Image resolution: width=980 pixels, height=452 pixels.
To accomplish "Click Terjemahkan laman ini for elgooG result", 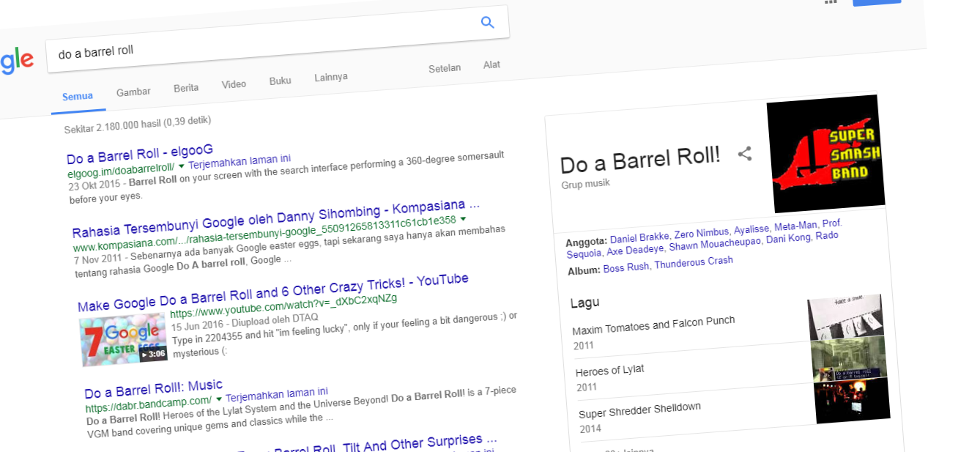I will pyautogui.click(x=240, y=160).
